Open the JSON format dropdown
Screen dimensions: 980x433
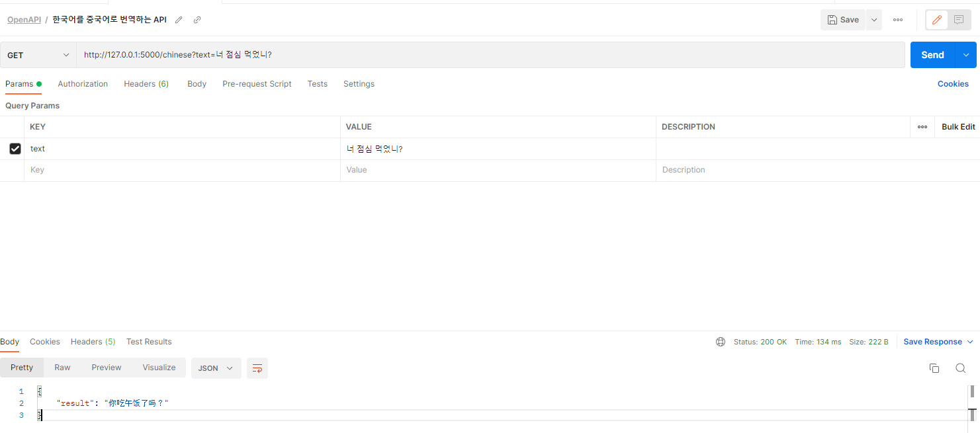[216, 368]
